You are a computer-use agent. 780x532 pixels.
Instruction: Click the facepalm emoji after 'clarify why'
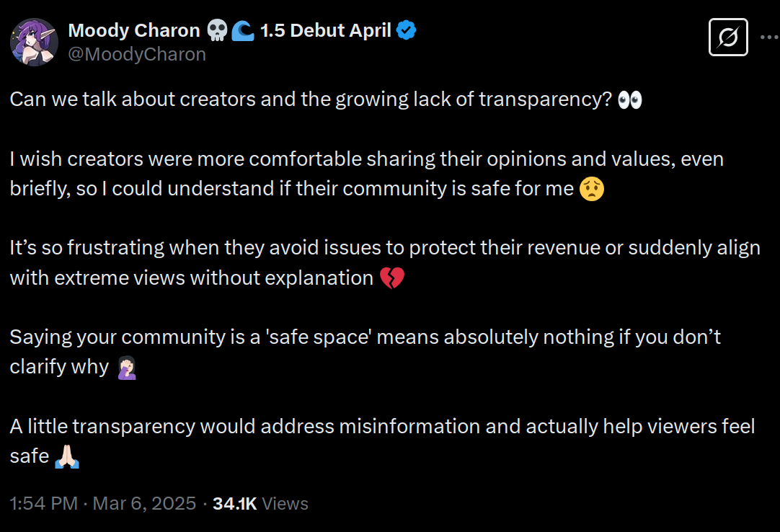127,368
